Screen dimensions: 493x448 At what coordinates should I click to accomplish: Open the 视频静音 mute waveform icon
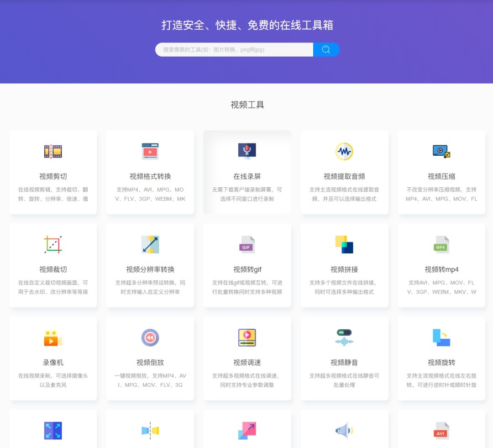[x=344, y=337]
